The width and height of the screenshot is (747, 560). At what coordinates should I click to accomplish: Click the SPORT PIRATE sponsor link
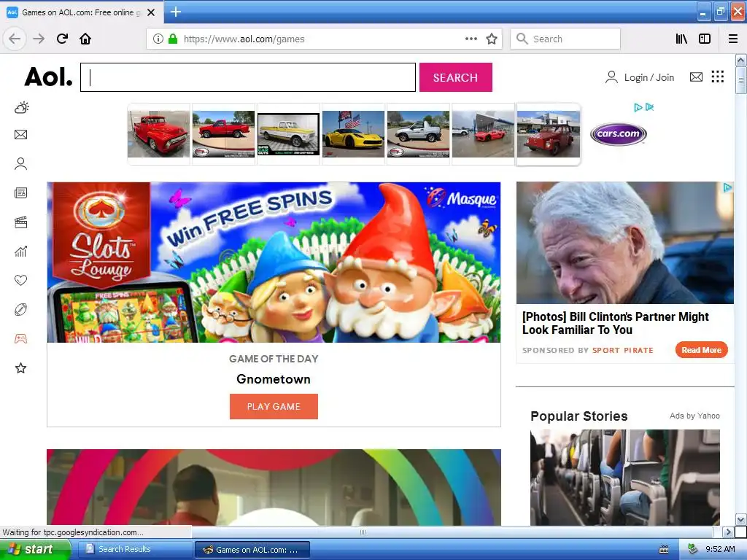point(623,351)
